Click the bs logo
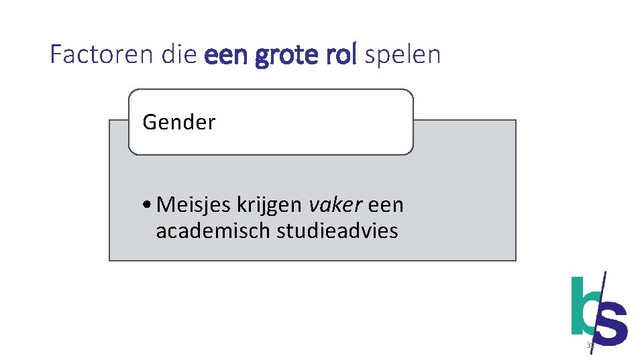The height and width of the screenshot is (362, 644). [598, 310]
